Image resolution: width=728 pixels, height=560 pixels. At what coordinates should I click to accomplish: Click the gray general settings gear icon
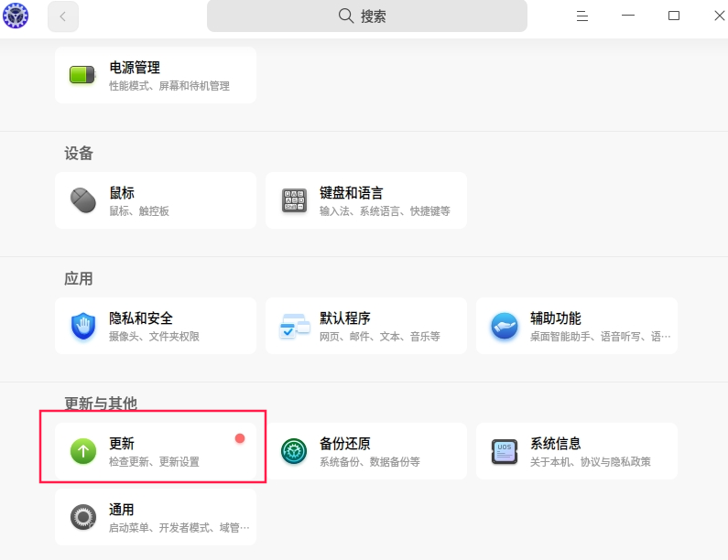click(83, 517)
